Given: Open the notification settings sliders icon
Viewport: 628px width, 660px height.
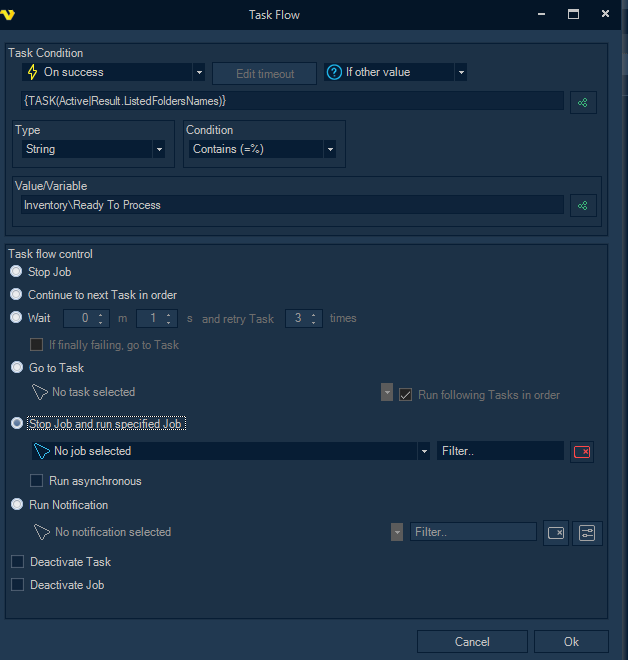Looking at the screenshot, I should [588, 533].
